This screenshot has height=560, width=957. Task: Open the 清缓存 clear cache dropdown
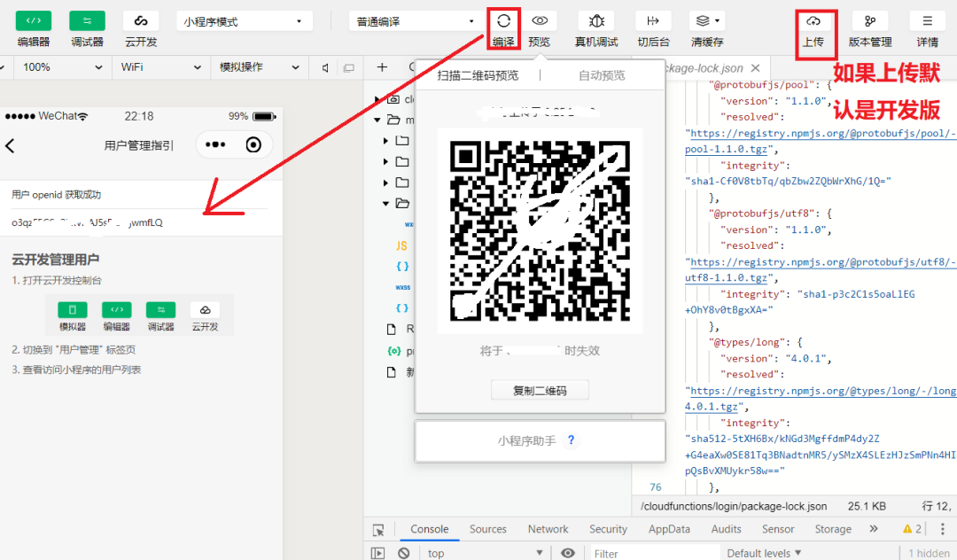click(x=707, y=20)
